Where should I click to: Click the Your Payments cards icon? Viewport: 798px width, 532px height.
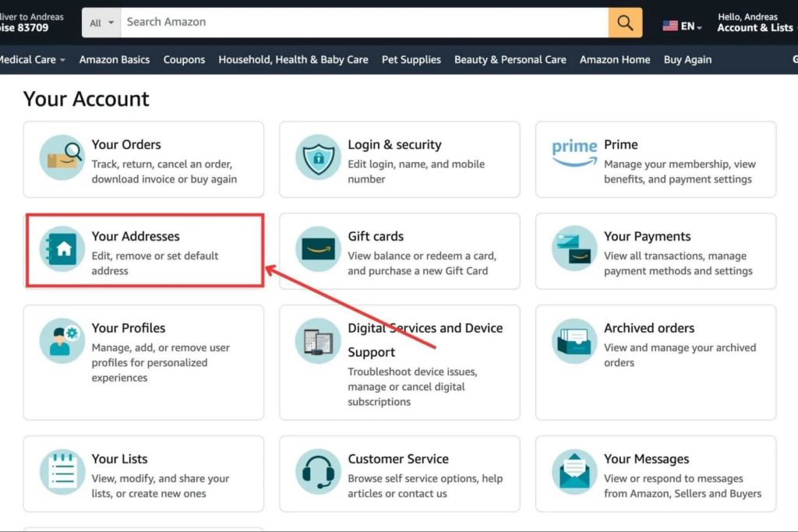pos(574,248)
